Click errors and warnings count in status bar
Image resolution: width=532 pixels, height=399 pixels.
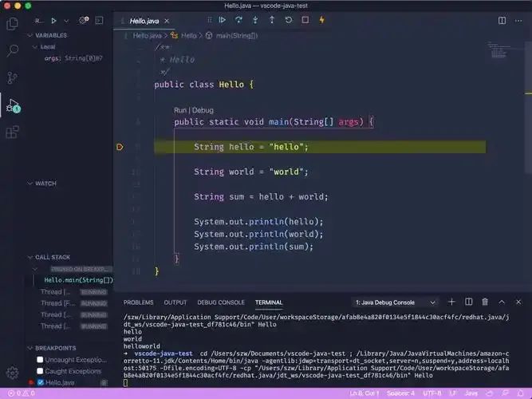[21, 393]
